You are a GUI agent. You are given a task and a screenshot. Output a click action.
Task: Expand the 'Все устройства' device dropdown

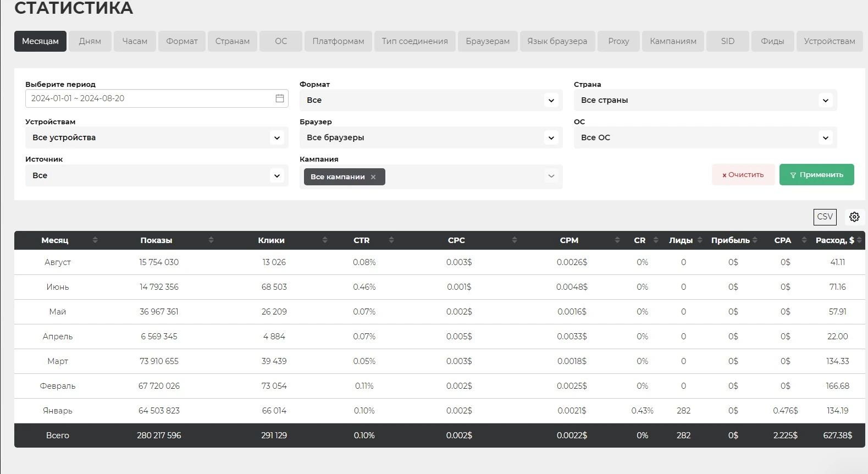coord(157,137)
